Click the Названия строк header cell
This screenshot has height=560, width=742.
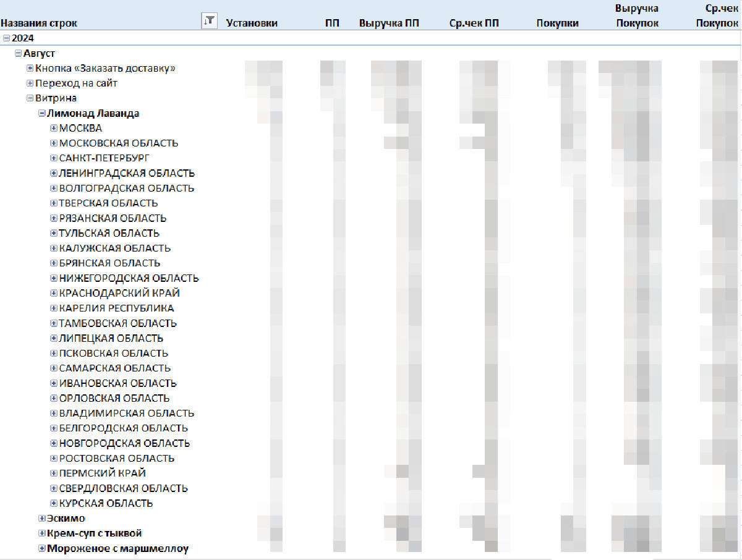click(39, 23)
